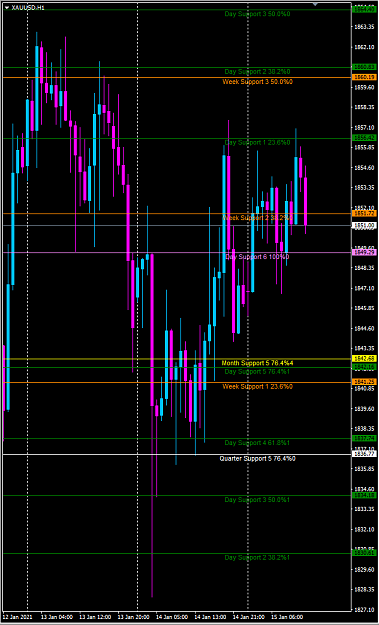The image size is (379, 625).
Task: Select the Day Support 2 38.2%0 label
Action: coord(257,72)
